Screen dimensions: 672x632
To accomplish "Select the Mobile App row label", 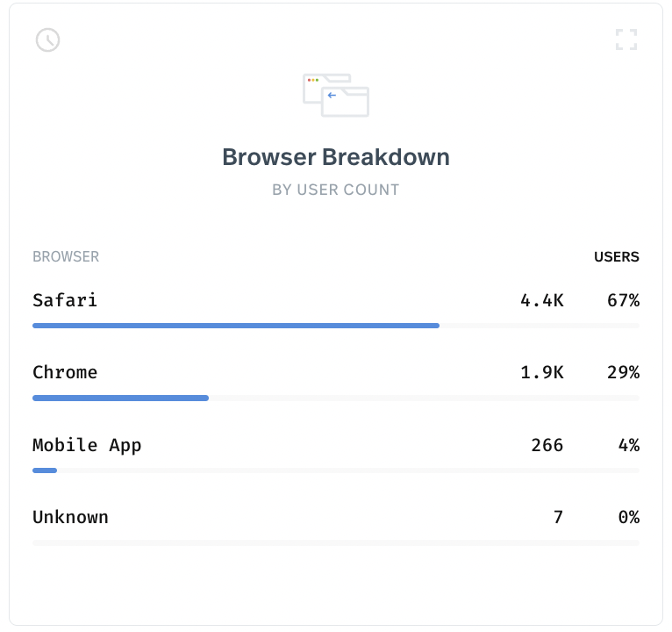I will [87, 445].
